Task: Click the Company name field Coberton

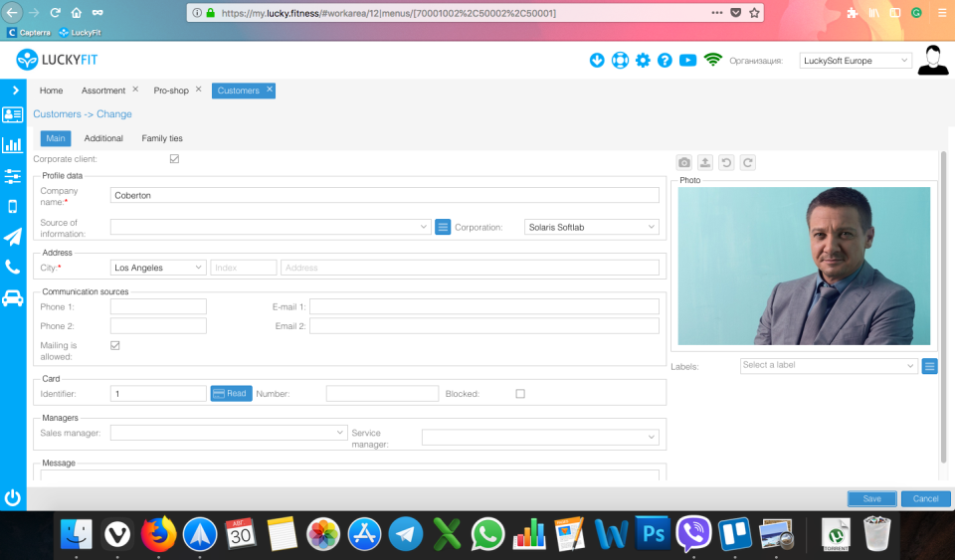Action: pos(384,195)
